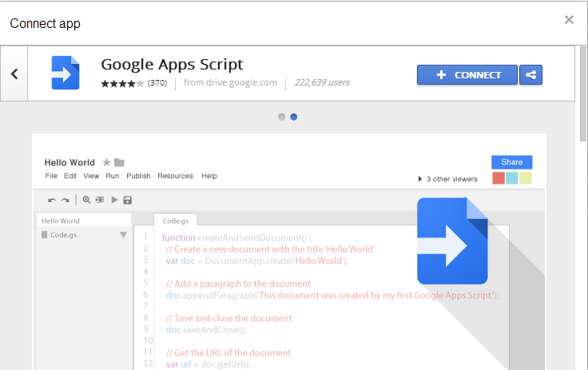This screenshot has height=370, width=588.
Task: Open the Publish menu in the preview
Action: pyautogui.click(x=138, y=176)
